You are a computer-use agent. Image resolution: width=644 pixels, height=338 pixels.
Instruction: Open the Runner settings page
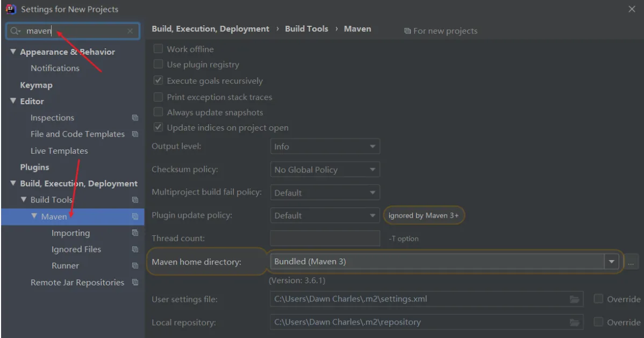(65, 265)
